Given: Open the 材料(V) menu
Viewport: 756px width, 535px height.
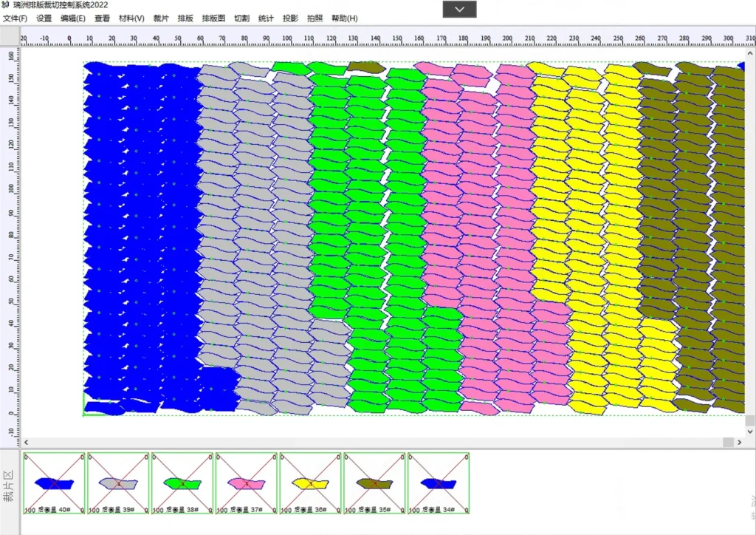Looking at the screenshot, I should [131, 18].
